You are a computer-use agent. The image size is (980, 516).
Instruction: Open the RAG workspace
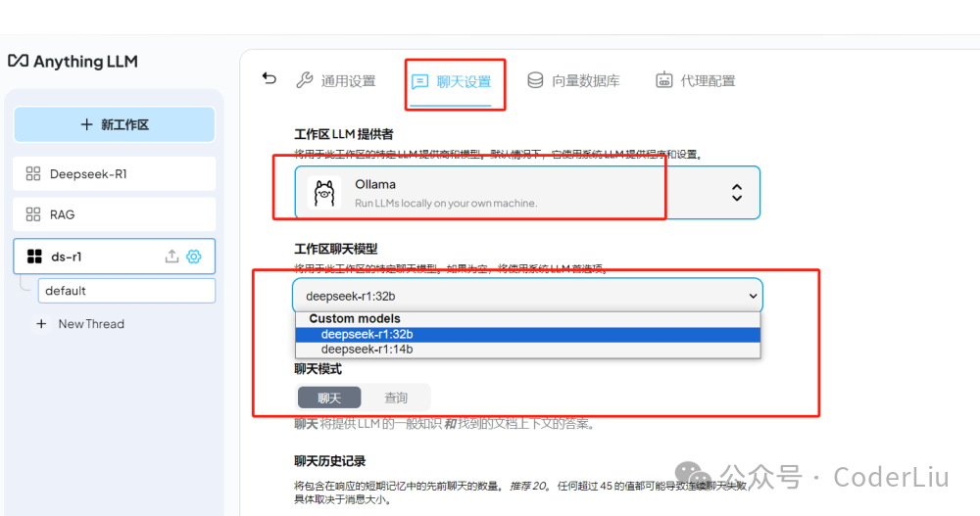pyautogui.click(x=115, y=214)
